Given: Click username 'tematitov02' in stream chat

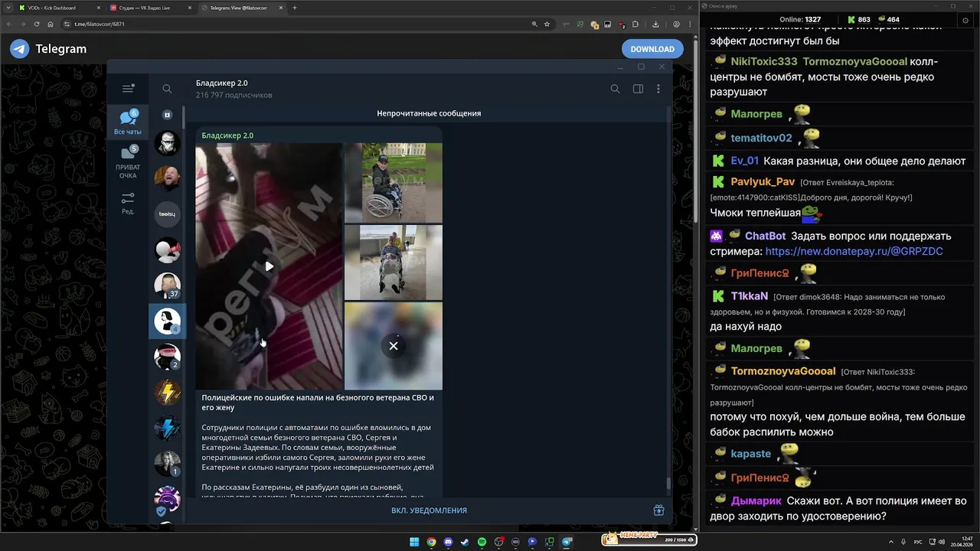Looking at the screenshot, I should click(x=762, y=138).
